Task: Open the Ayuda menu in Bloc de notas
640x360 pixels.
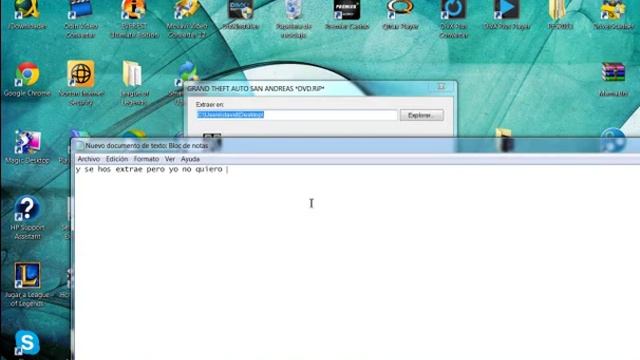Action: click(x=190, y=159)
